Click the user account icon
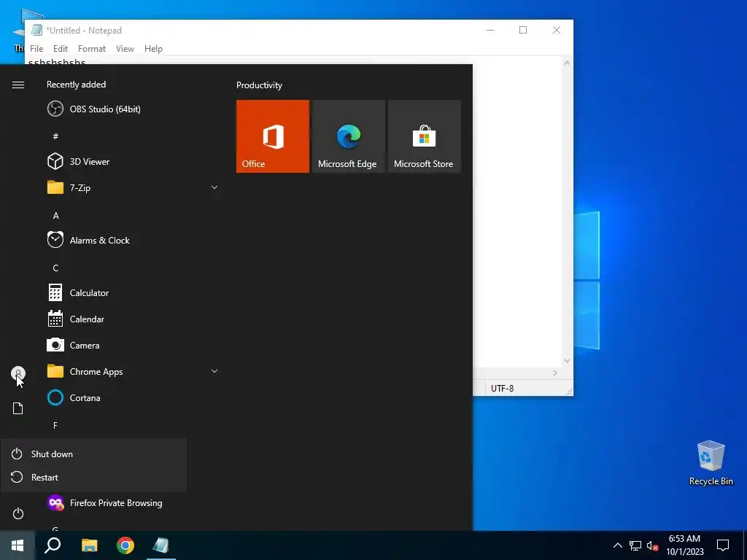Image resolution: width=747 pixels, height=560 pixels. (x=18, y=373)
